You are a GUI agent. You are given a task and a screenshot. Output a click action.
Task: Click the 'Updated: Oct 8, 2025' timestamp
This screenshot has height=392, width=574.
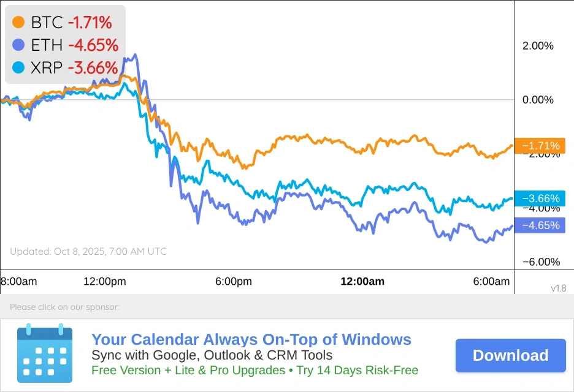(x=88, y=252)
